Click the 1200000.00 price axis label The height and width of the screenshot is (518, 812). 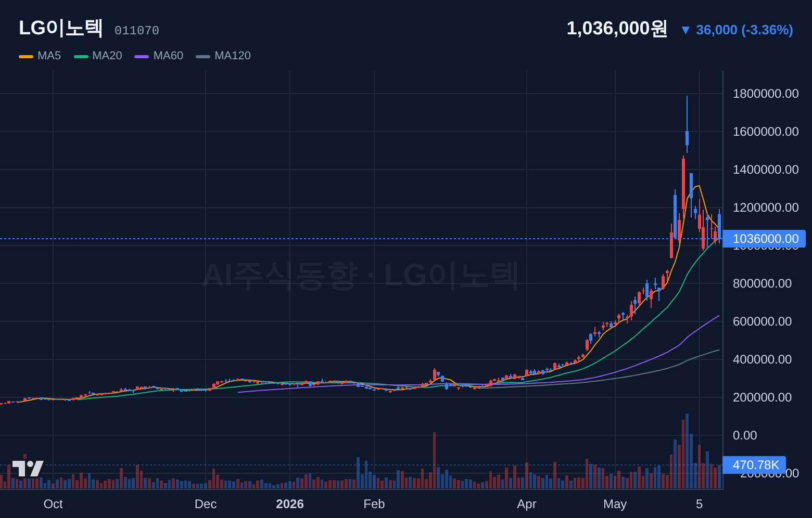click(x=766, y=208)
